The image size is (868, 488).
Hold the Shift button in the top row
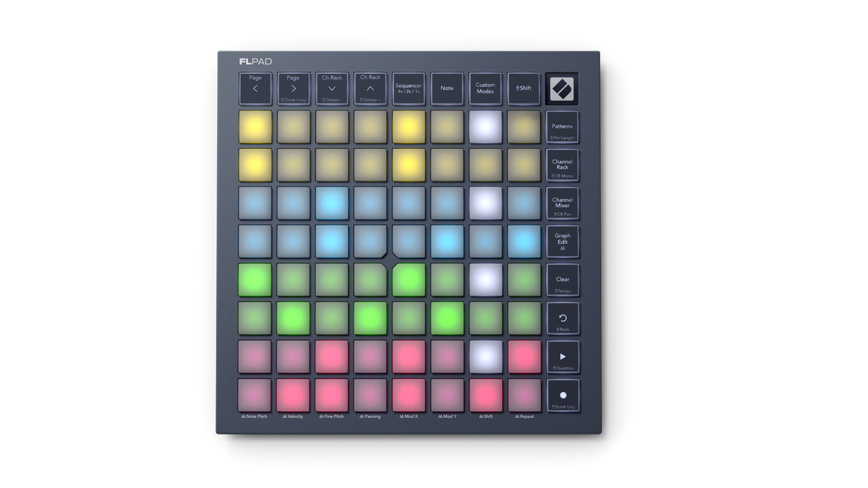point(524,88)
